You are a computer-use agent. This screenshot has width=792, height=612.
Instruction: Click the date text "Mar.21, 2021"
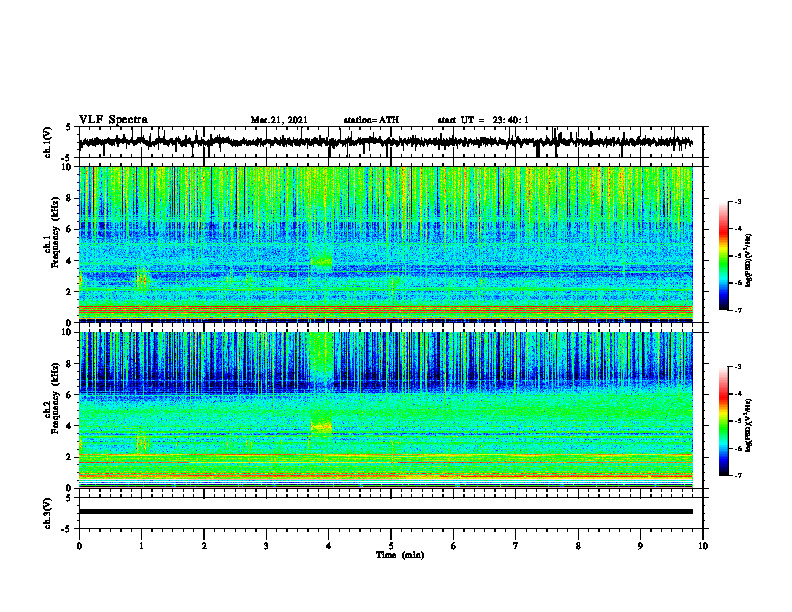(279, 120)
